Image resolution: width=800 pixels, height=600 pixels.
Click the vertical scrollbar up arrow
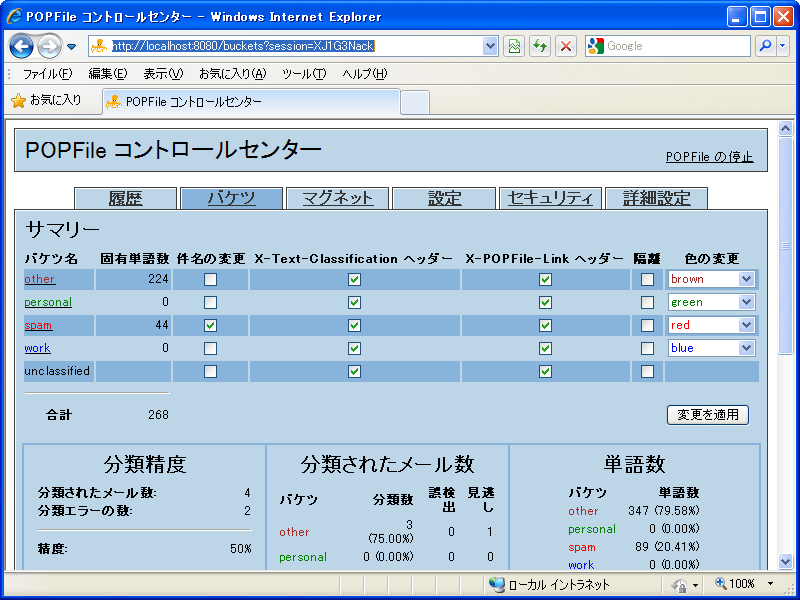786,129
